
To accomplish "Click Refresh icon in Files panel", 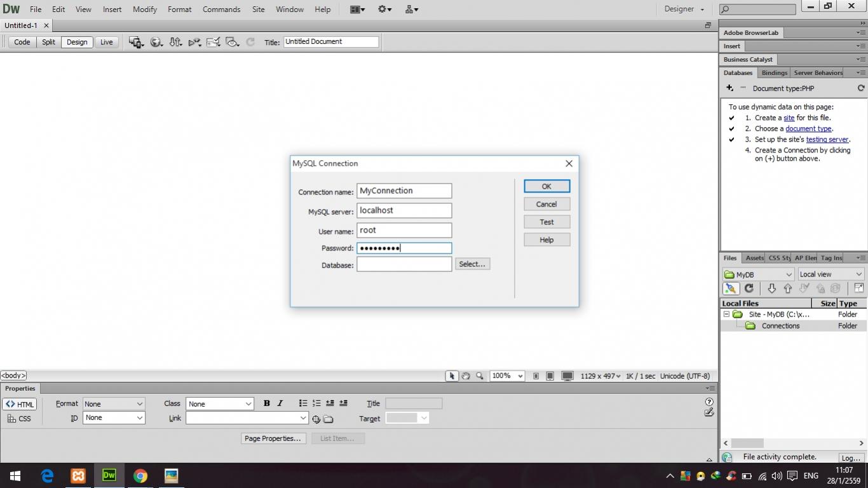I will click(x=749, y=288).
